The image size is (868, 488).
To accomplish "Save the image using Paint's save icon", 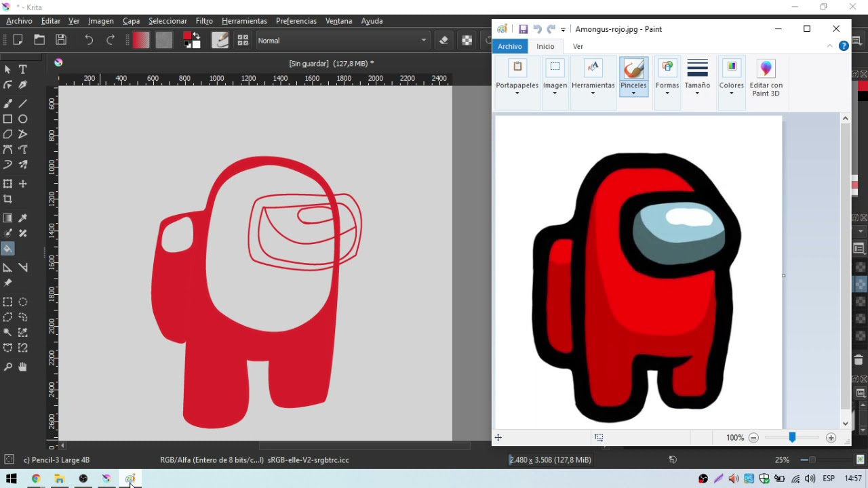I will click(x=523, y=29).
